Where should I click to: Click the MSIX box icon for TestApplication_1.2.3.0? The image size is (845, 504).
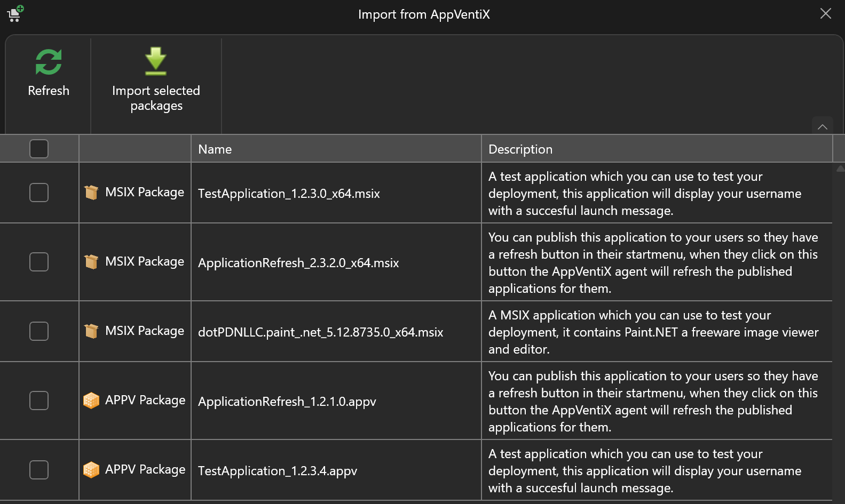(x=91, y=193)
